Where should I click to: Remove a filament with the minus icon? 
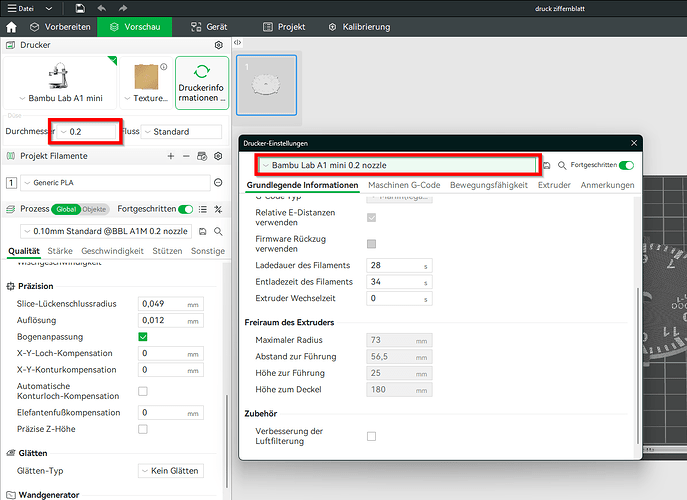[186, 156]
